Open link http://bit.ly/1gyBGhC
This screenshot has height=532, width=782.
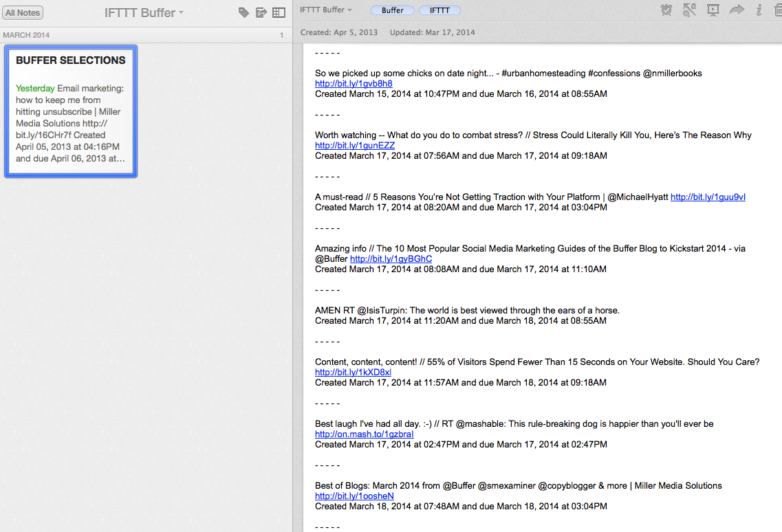point(391,258)
